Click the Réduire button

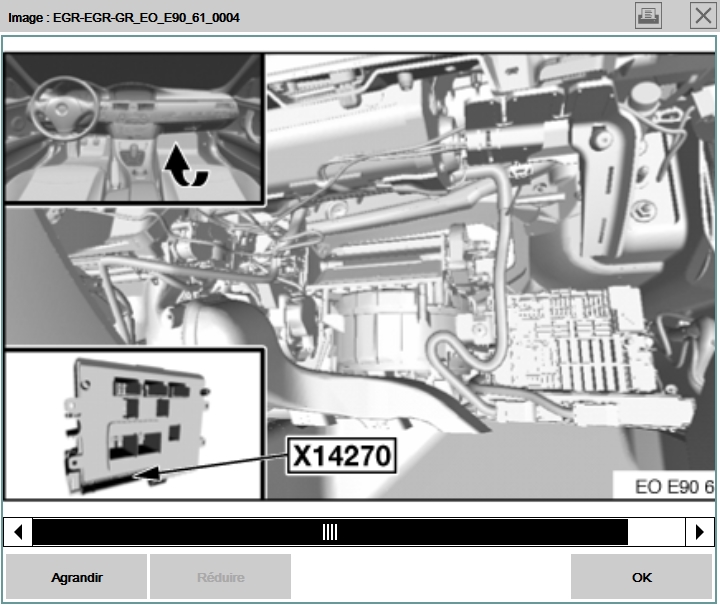pos(220,577)
